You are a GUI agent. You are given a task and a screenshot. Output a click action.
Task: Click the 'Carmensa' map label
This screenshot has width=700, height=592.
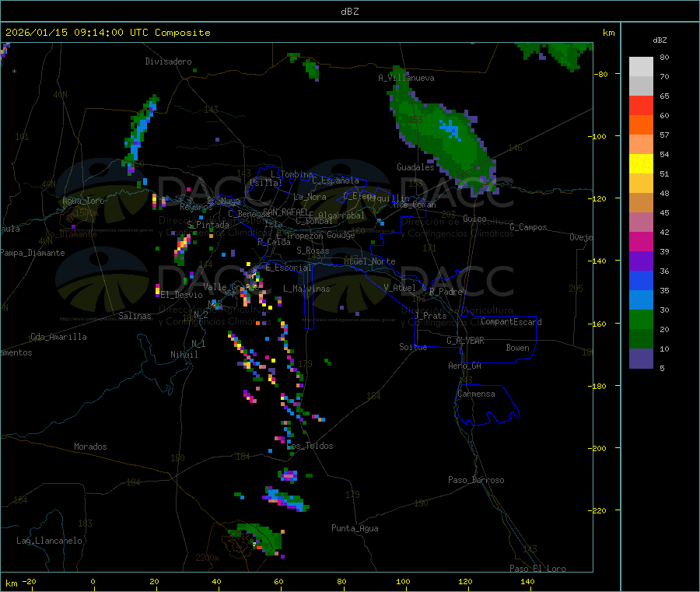tap(476, 394)
